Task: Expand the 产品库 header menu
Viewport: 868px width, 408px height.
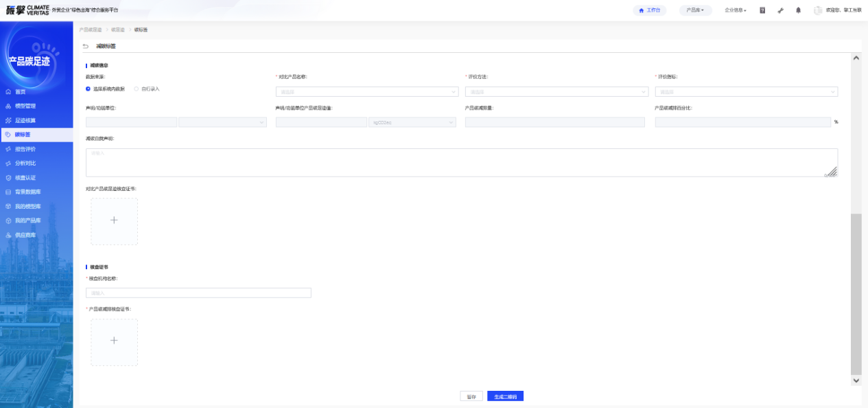Action: click(695, 10)
